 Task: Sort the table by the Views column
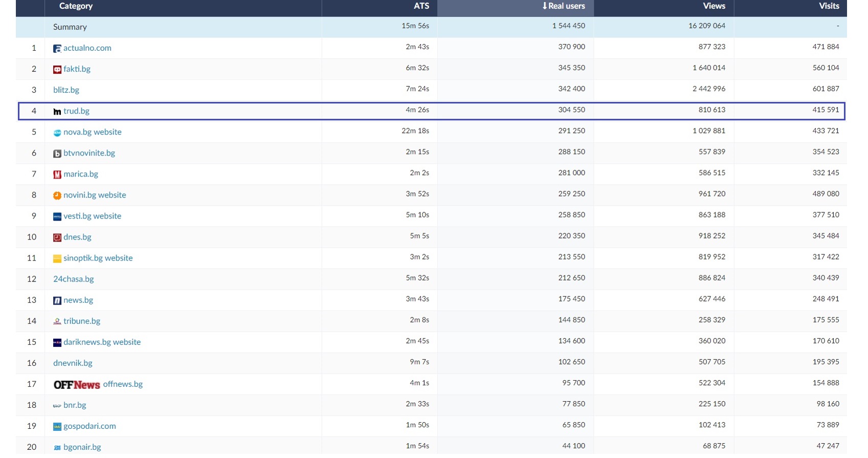(714, 6)
